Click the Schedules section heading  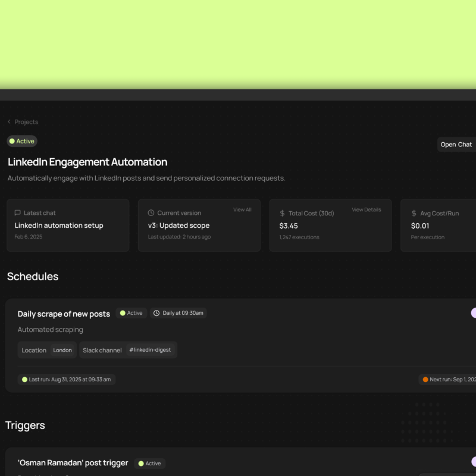(x=33, y=277)
